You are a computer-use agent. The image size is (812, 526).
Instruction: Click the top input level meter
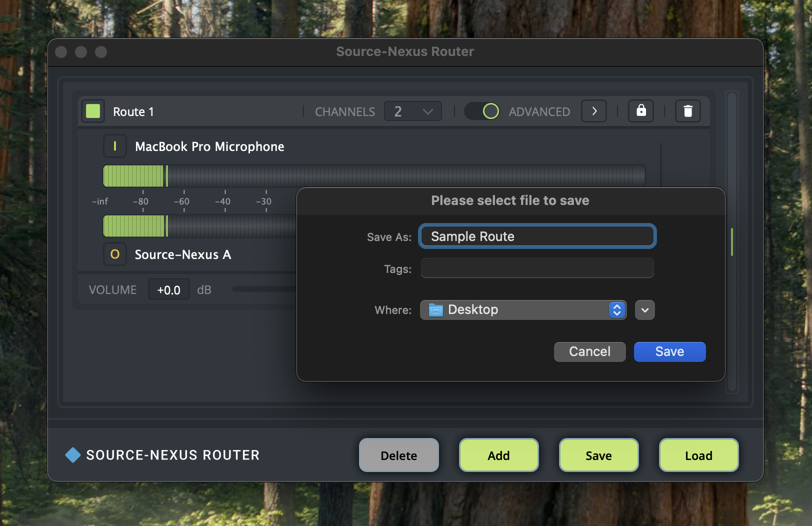click(374, 176)
